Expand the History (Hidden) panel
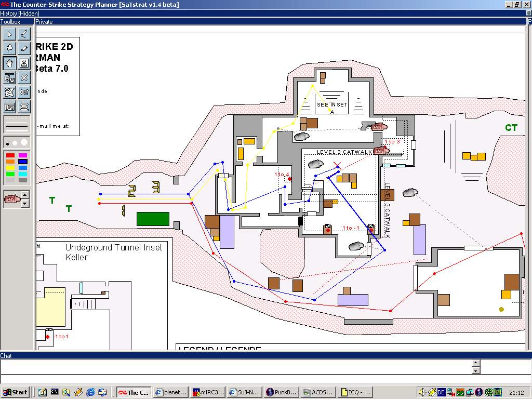The width and height of the screenshot is (532, 399). (528, 13)
